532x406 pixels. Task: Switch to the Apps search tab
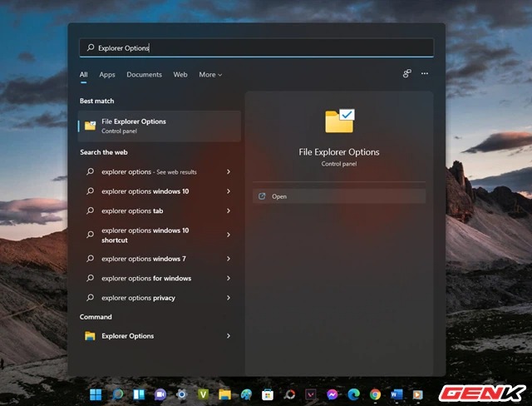point(107,75)
